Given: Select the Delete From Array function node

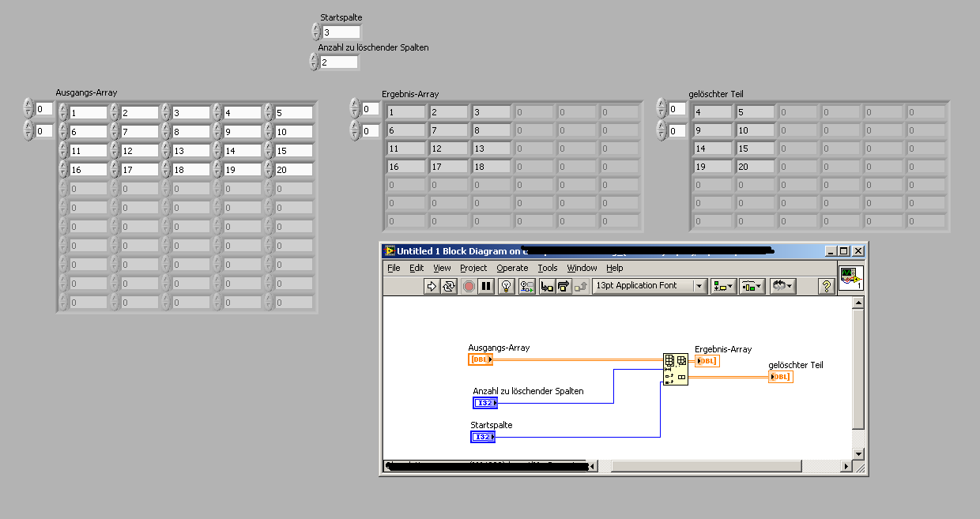Looking at the screenshot, I should [x=675, y=370].
